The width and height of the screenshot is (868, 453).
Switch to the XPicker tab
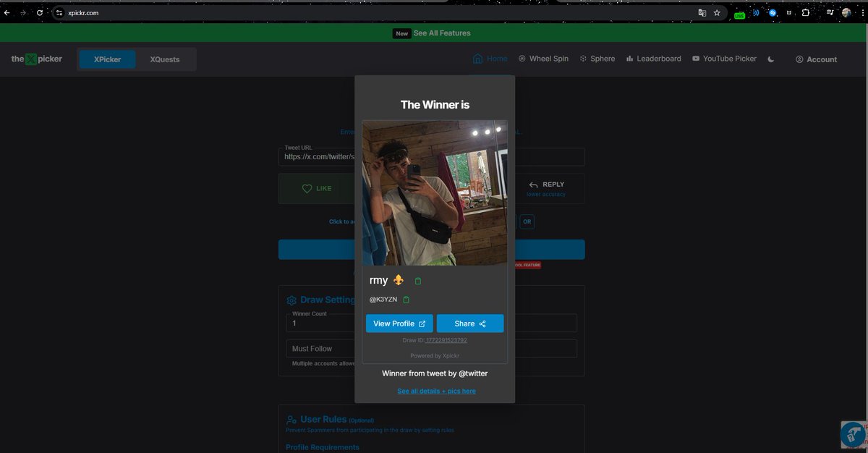107,59
